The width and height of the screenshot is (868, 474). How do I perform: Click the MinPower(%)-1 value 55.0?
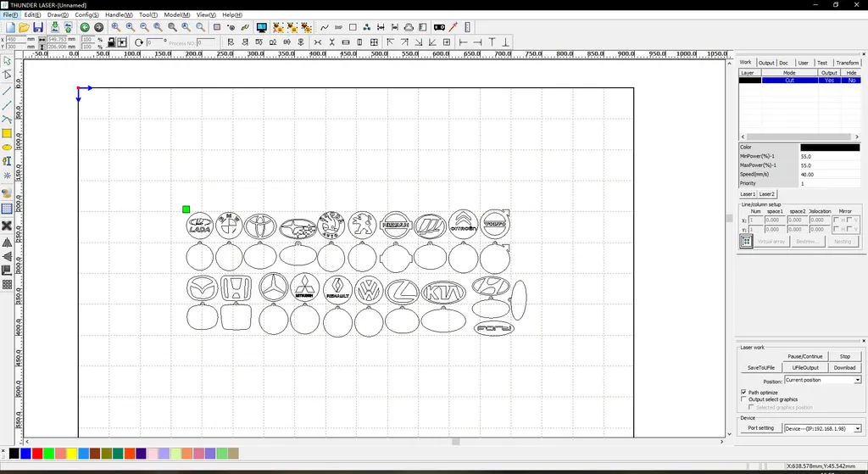pos(830,157)
